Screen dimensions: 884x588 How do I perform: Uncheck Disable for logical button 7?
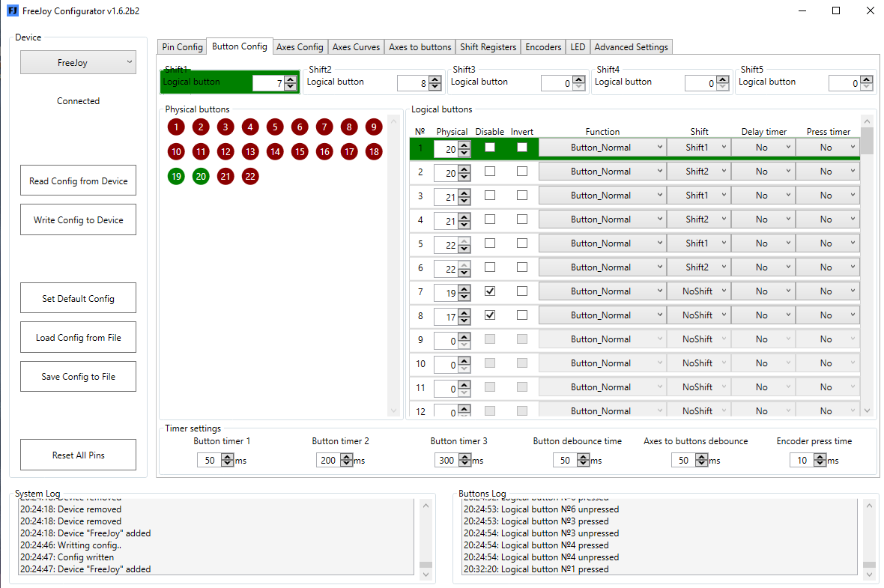[490, 291]
